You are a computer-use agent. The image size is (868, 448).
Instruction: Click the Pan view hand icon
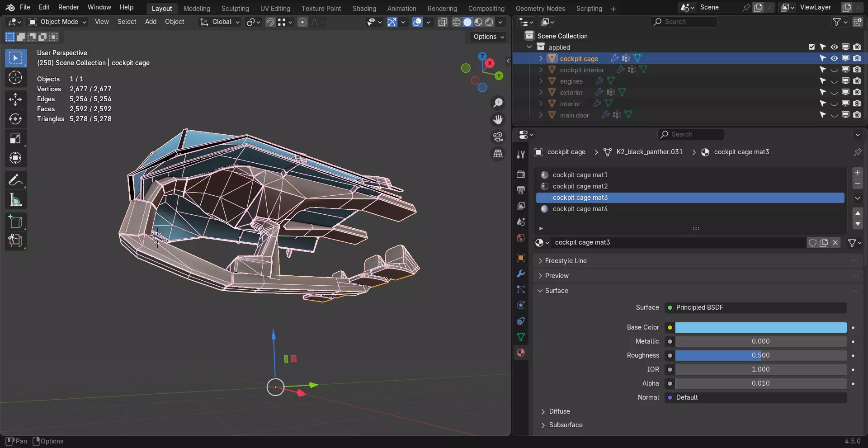[498, 120]
